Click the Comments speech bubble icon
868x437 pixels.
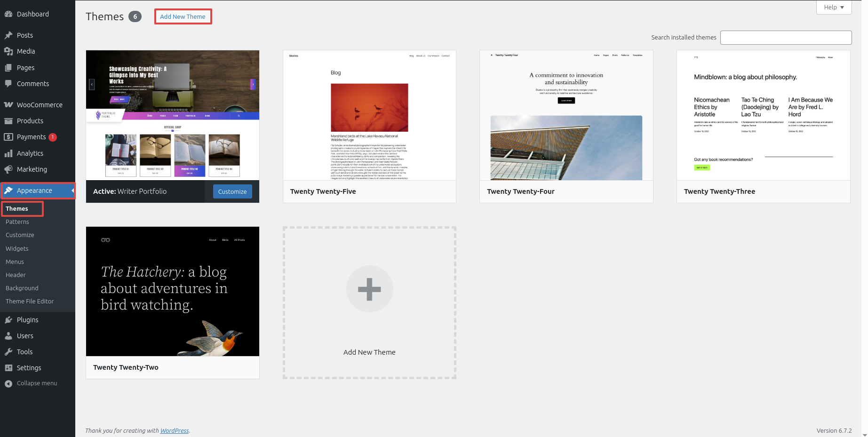tap(8, 84)
